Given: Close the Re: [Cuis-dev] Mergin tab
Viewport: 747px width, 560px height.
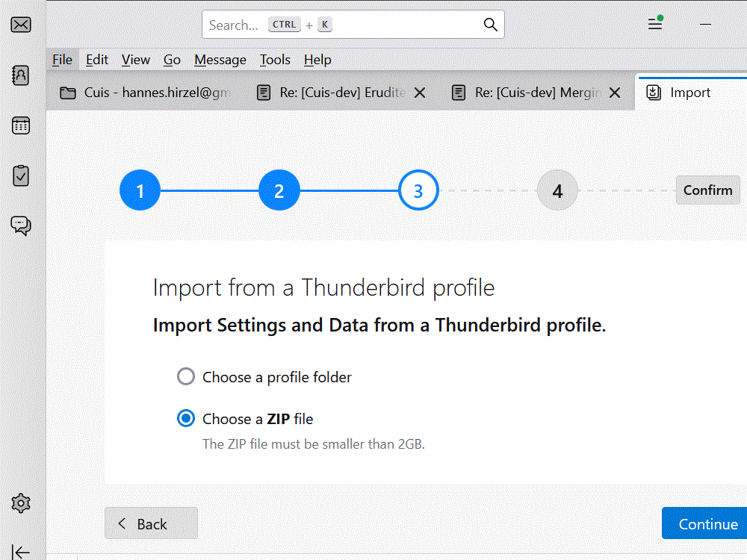Looking at the screenshot, I should tap(615, 93).
